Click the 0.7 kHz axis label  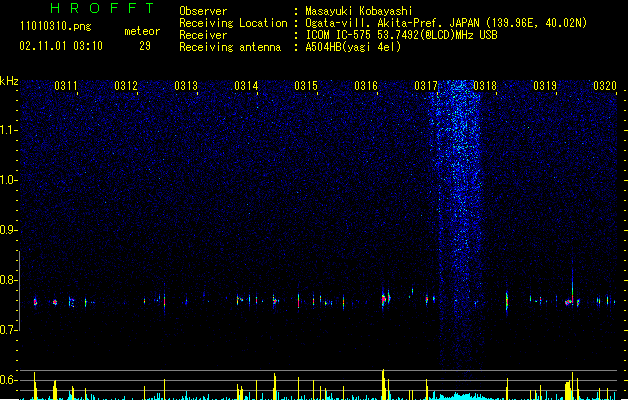[8, 330]
